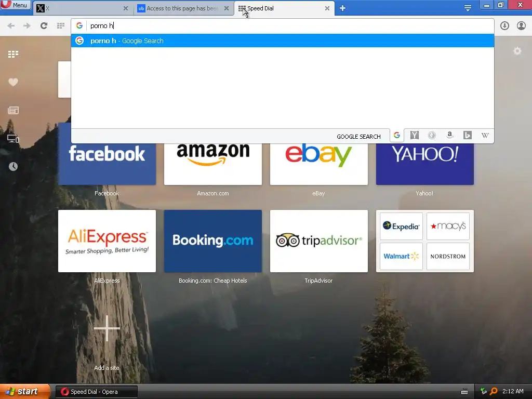
Task: Open the tab menu icon in title bar
Action: [x=468, y=8]
